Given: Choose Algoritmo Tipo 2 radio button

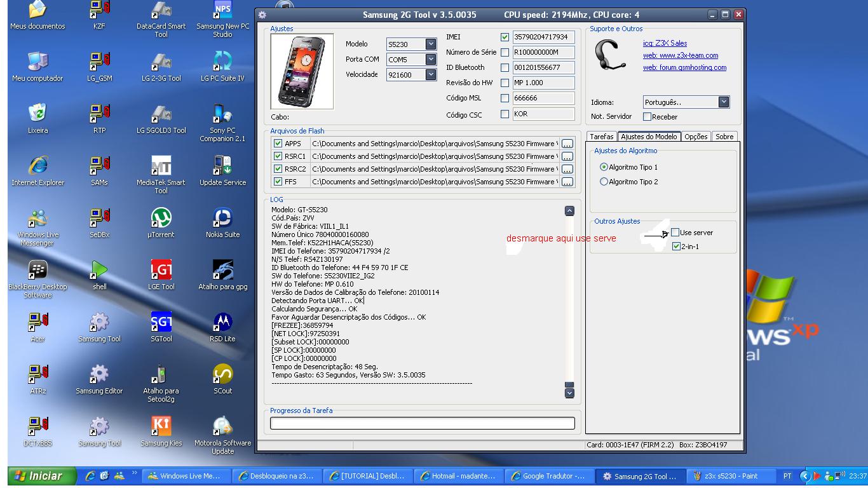Looking at the screenshot, I should pyautogui.click(x=604, y=182).
